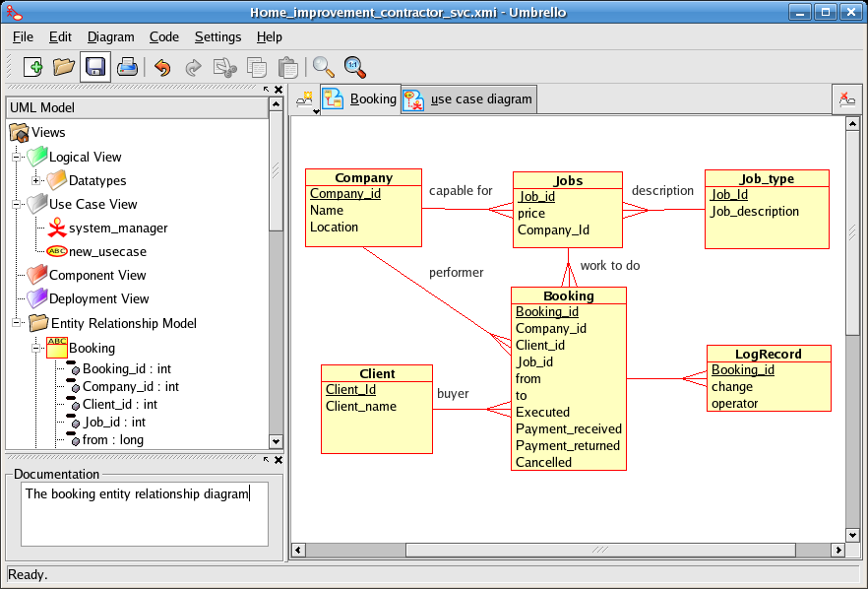868x589 pixels.
Task: Select the Company entity in diagram
Action: (364, 208)
